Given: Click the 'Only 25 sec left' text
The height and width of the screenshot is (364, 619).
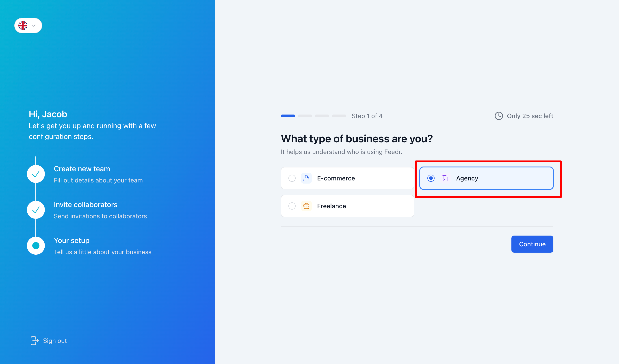Looking at the screenshot, I should point(530,116).
